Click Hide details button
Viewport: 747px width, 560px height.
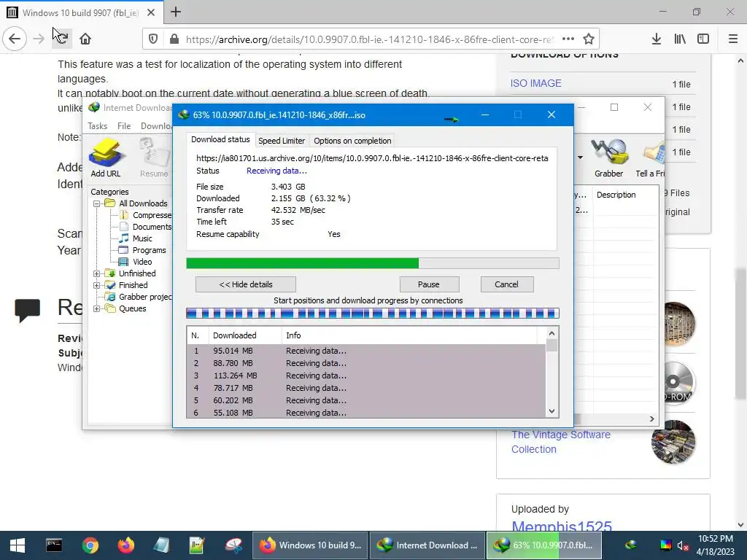pyautogui.click(x=245, y=284)
